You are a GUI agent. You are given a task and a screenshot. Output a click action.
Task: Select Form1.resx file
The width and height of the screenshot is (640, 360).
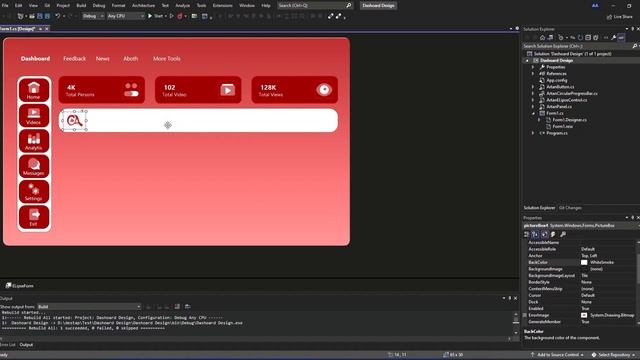[562, 127]
